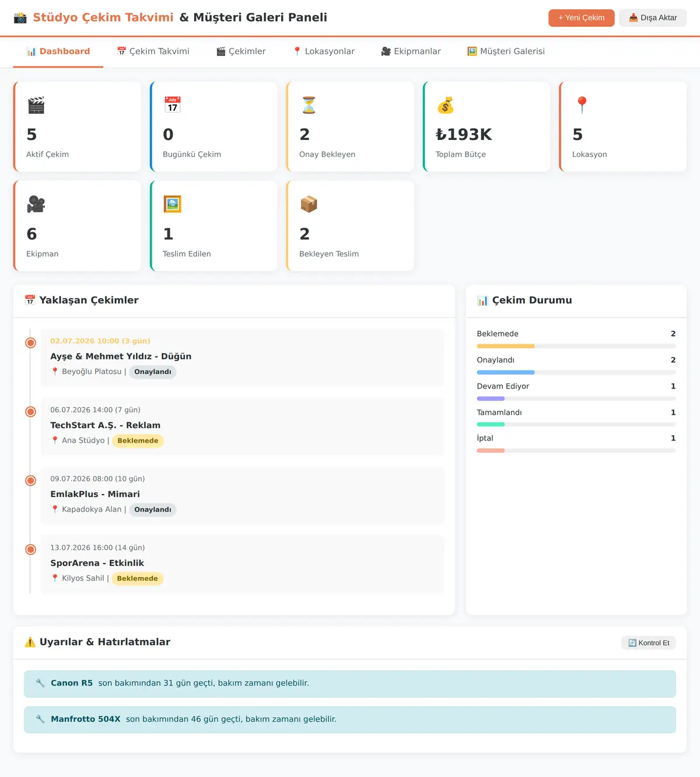Click the Dışa Aktar button
The height and width of the screenshot is (777, 700).
click(x=653, y=18)
